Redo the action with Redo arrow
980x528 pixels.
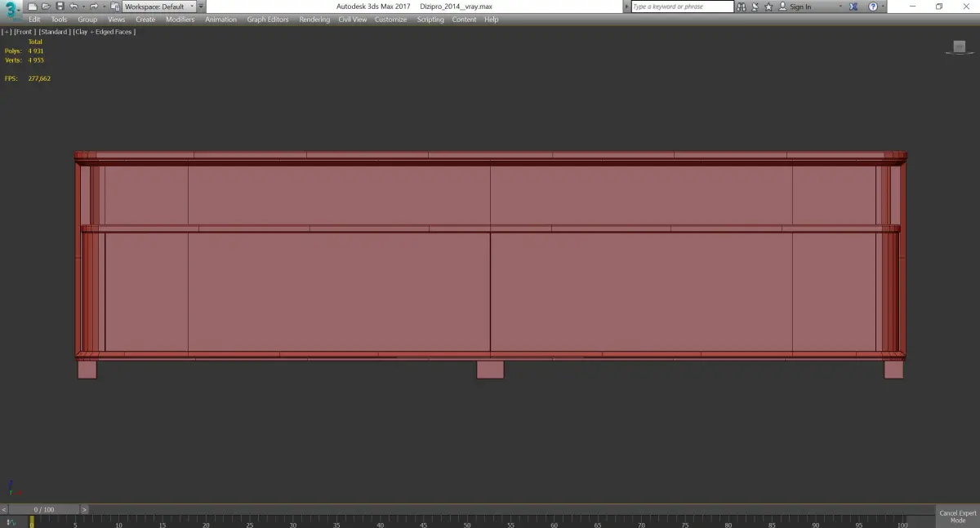tap(93, 7)
